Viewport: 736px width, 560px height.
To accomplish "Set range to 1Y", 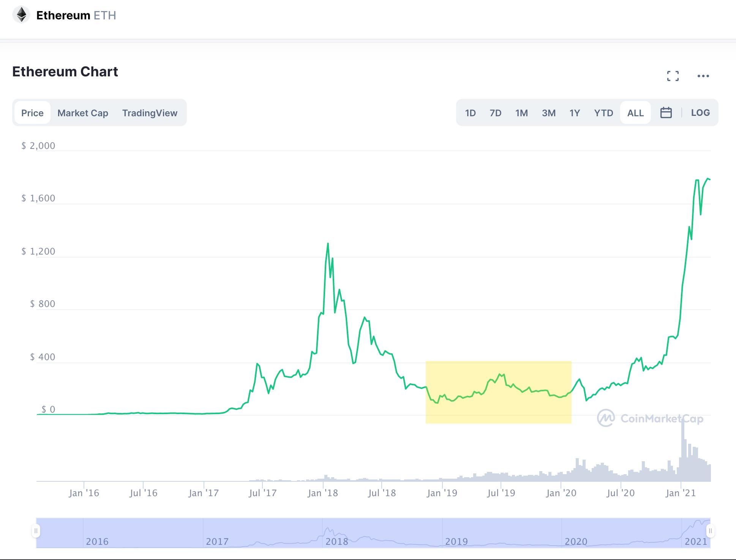I will pyautogui.click(x=575, y=113).
